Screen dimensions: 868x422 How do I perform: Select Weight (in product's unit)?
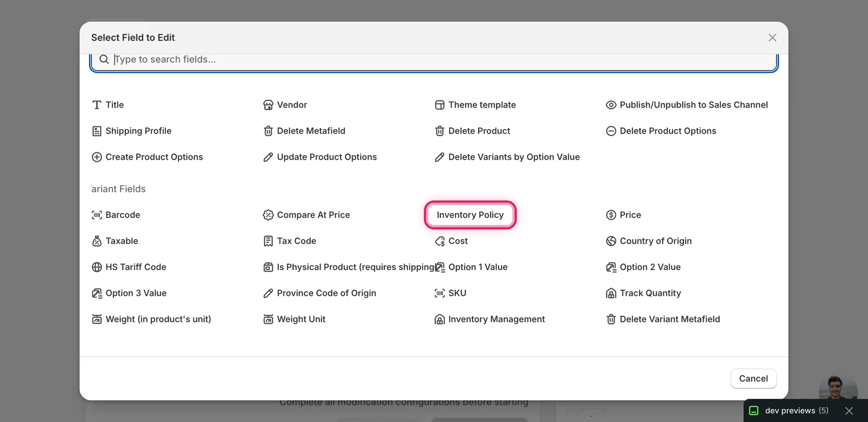[151, 319]
